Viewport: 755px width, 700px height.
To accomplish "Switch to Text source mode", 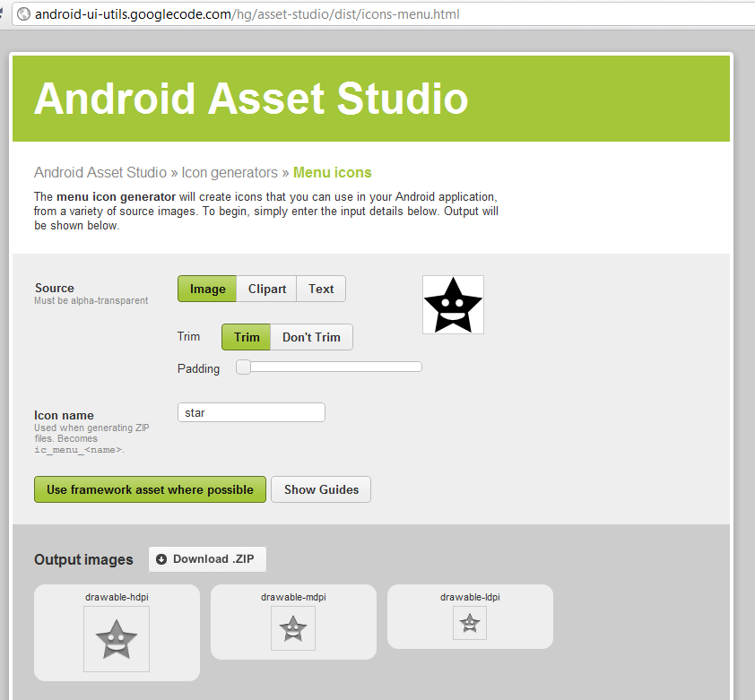I will [x=320, y=289].
